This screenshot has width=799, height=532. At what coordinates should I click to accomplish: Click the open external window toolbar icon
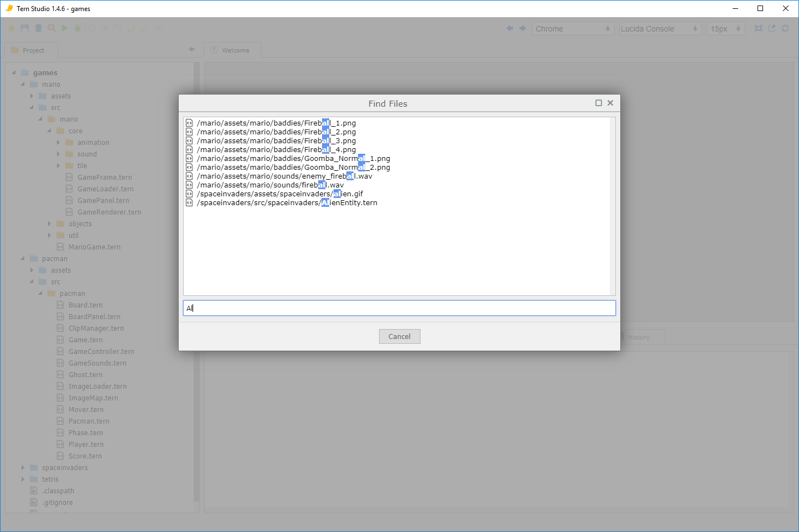click(x=772, y=28)
